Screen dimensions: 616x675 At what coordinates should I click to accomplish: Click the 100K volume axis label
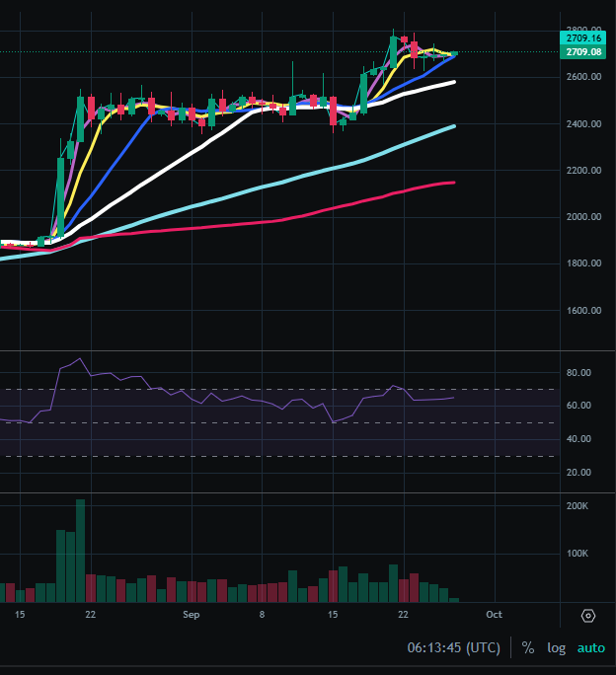(577, 554)
